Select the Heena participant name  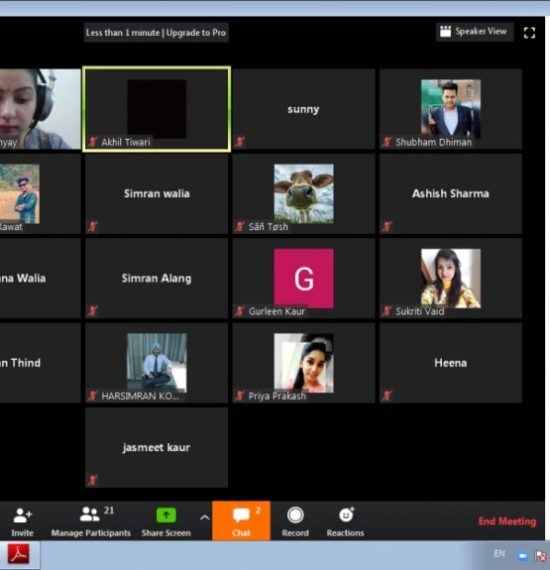point(450,363)
